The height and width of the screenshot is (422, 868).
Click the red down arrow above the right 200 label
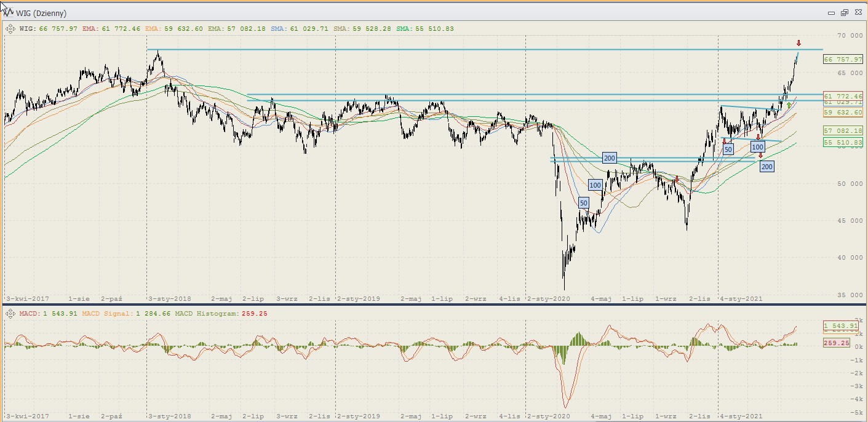[x=760, y=156]
